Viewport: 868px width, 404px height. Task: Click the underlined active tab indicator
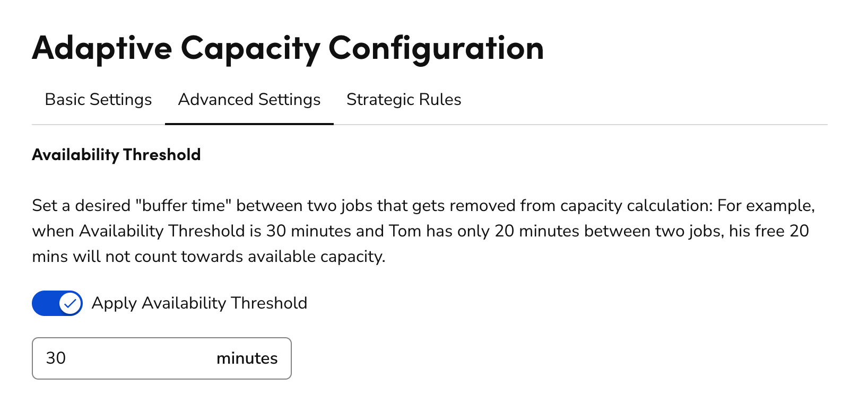coord(248,124)
